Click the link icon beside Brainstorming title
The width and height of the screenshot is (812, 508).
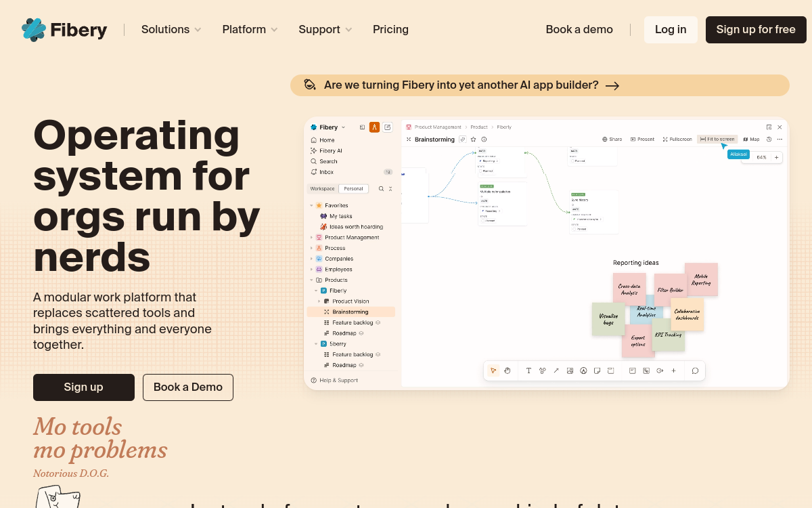(x=463, y=139)
